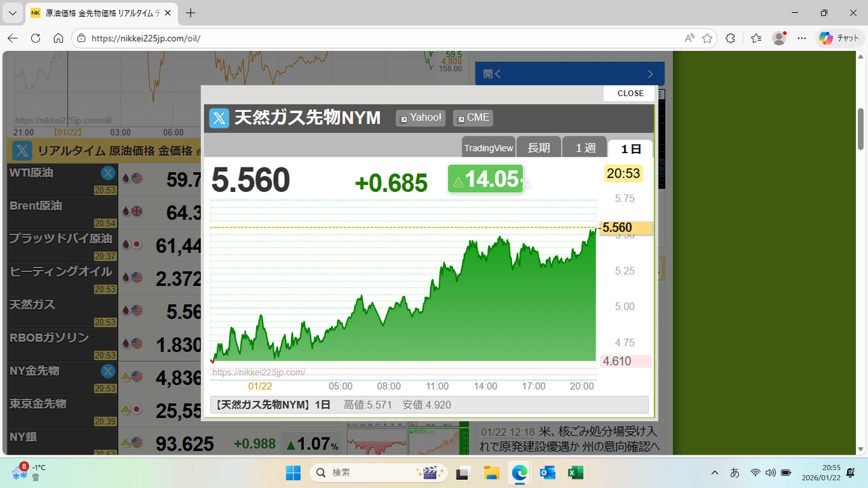Open the browser tab list dropdown

(x=12, y=13)
